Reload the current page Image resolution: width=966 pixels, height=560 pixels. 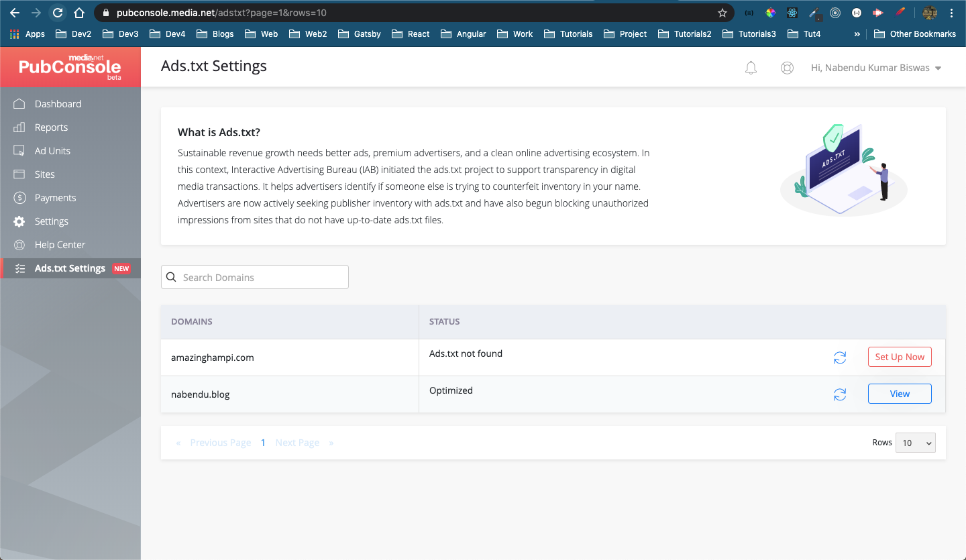point(58,13)
